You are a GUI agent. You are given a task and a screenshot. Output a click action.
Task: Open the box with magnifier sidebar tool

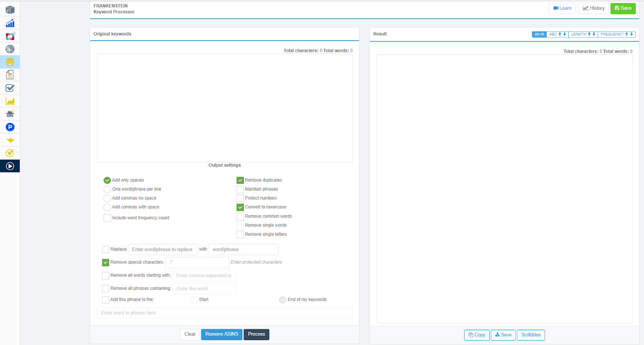(x=10, y=10)
